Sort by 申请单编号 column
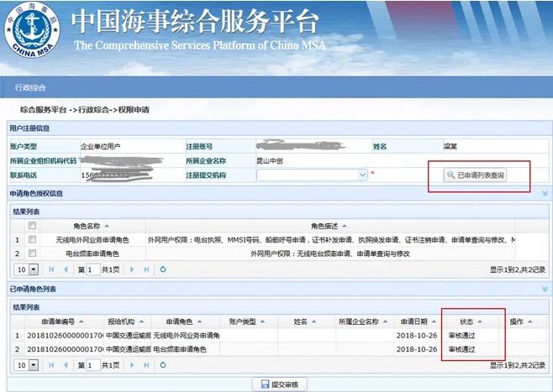Screen dimensions: 553x392 click(x=62, y=321)
